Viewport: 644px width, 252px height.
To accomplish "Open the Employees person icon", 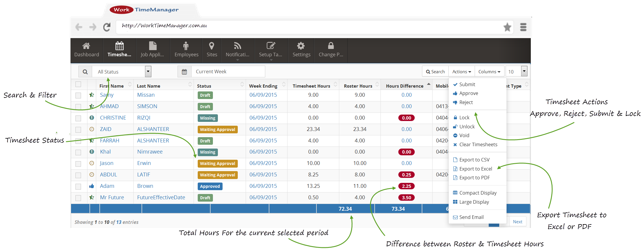I will point(186,46).
